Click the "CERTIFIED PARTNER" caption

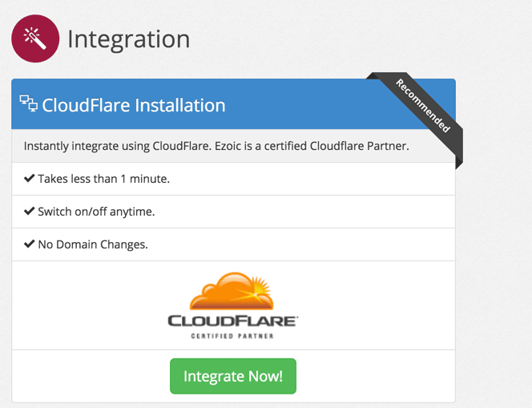coord(232,336)
